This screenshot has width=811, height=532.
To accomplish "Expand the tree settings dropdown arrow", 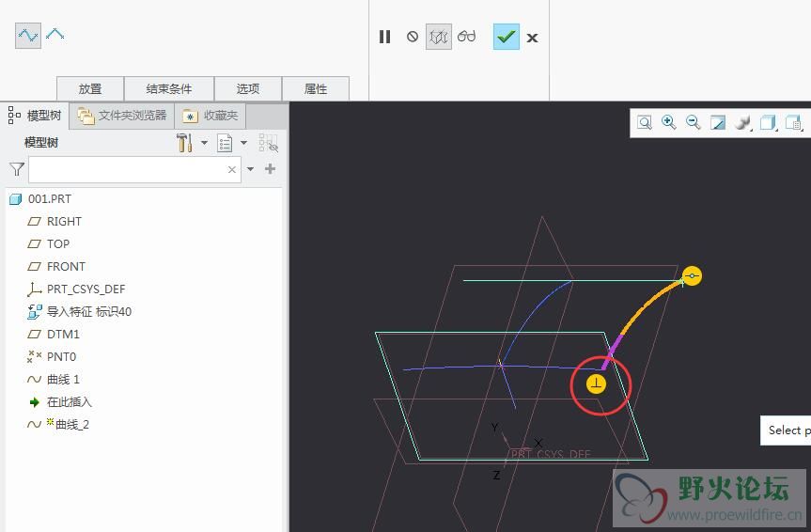I will 204,142.
